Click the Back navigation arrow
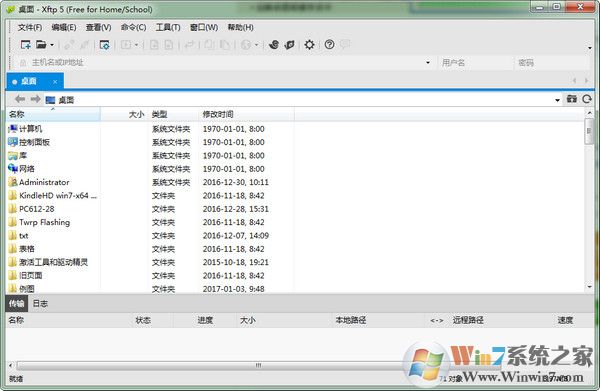600x391 pixels. (20, 99)
